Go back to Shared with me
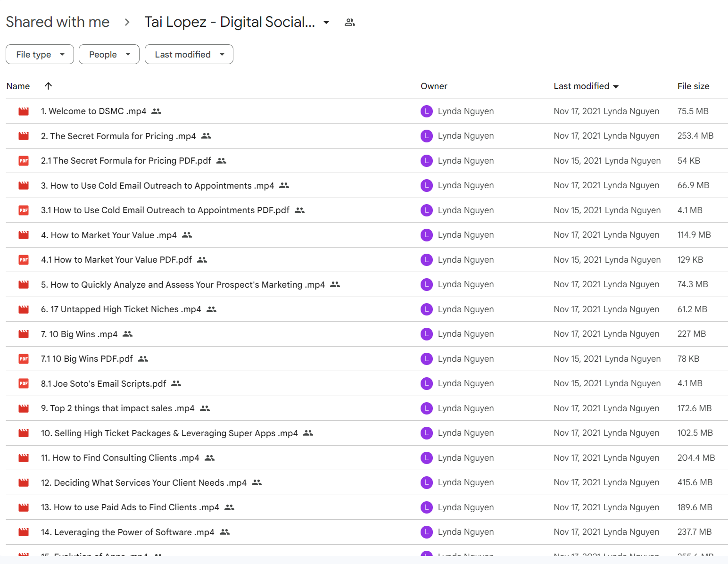The width and height of the screenshot is (728, 564). 58,22
